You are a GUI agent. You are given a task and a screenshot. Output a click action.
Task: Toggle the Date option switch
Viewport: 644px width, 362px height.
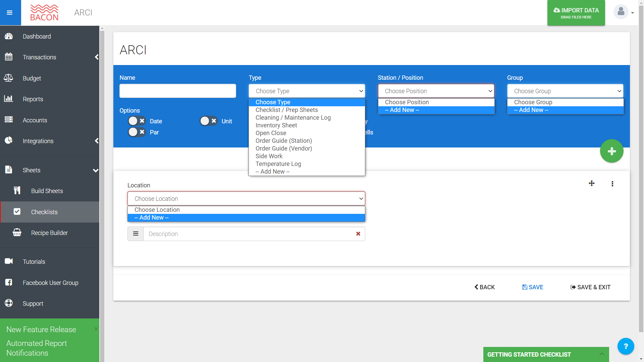coord(137,121)
